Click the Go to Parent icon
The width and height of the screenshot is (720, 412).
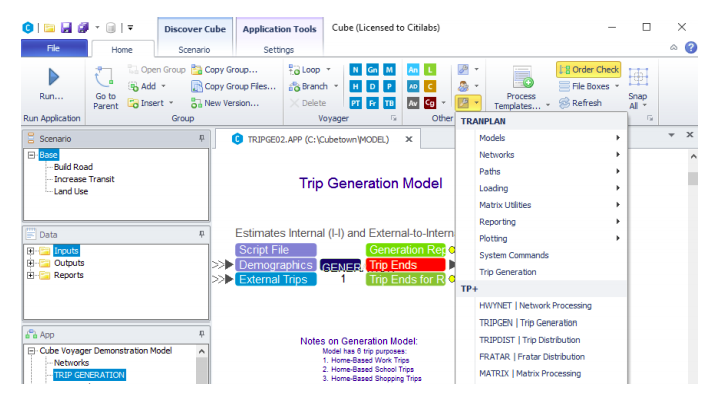pos(105,76)
